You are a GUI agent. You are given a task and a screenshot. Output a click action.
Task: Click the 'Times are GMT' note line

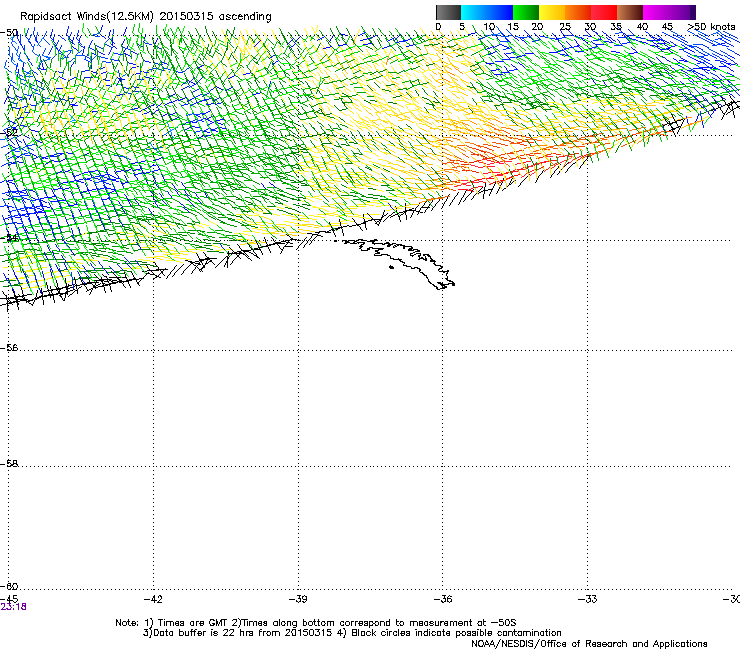pyautogui.click(x=316, y=623)
